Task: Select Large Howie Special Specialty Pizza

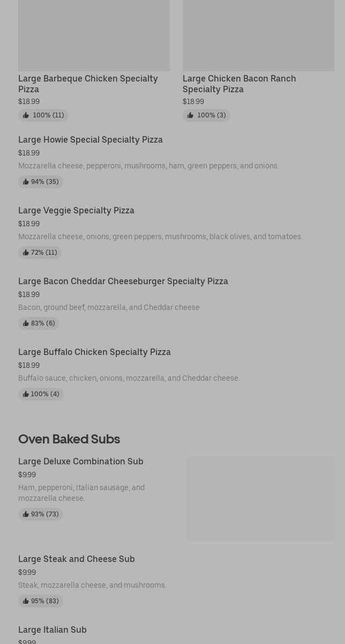Action: coord(91,139)
